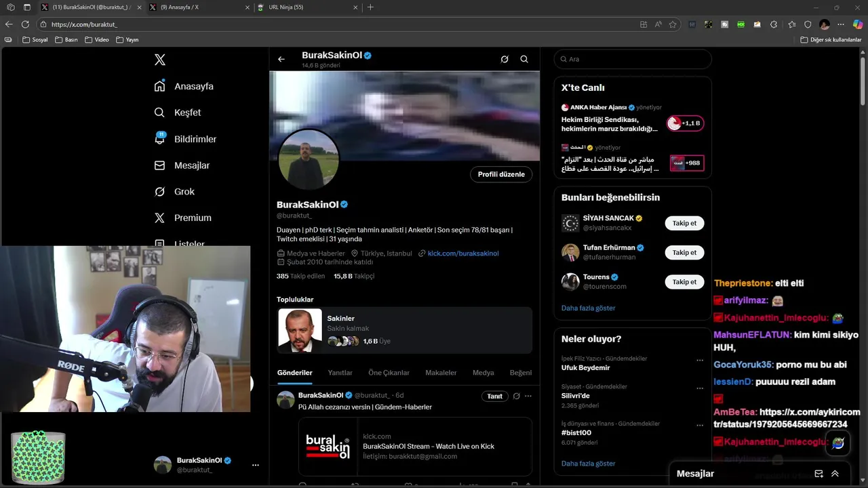868x488 pixels.
Task: Follow SİYAH SANCAK with Takip et
Action: 684,223
